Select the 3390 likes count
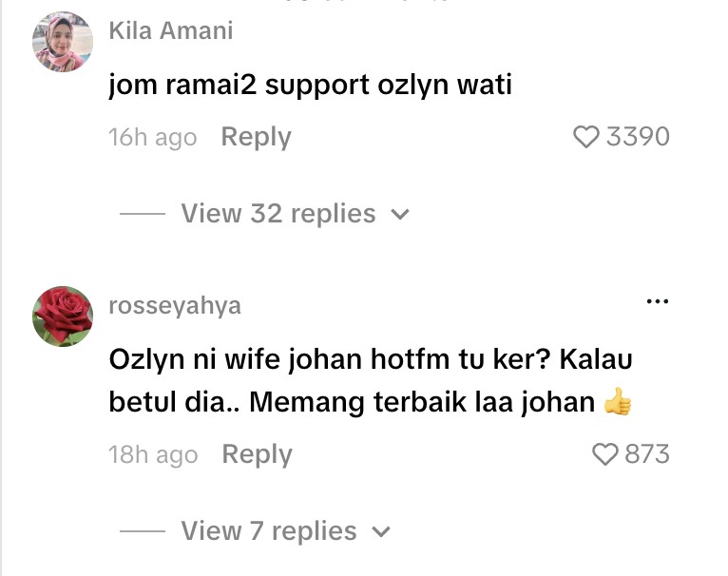This screenshot has height=576, width=728. click(638, 137)
